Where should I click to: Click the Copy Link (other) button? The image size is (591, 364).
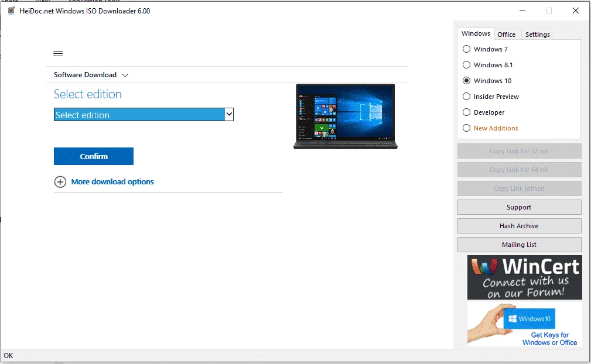[520, 188]
